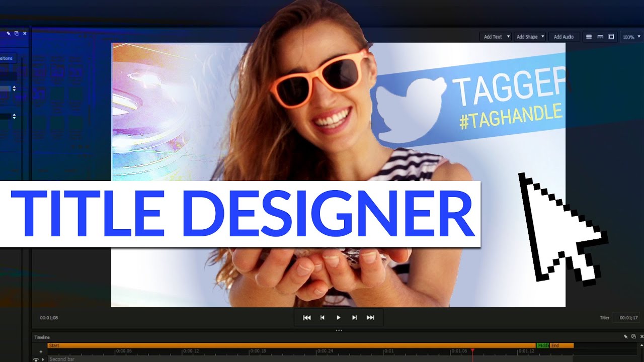Click the 00:01;08 current timecode
The image size is (644, 362).
click(49, 318)
